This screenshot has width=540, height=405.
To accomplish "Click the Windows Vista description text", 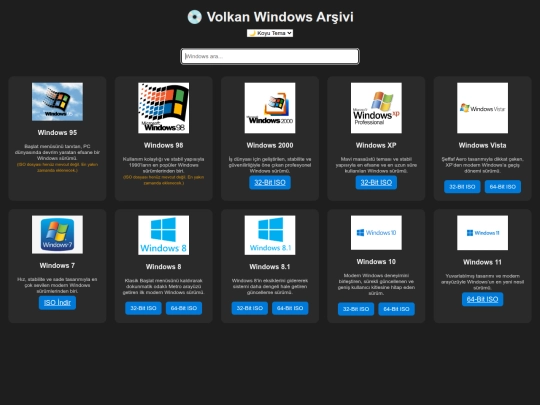I will point(482,165).
